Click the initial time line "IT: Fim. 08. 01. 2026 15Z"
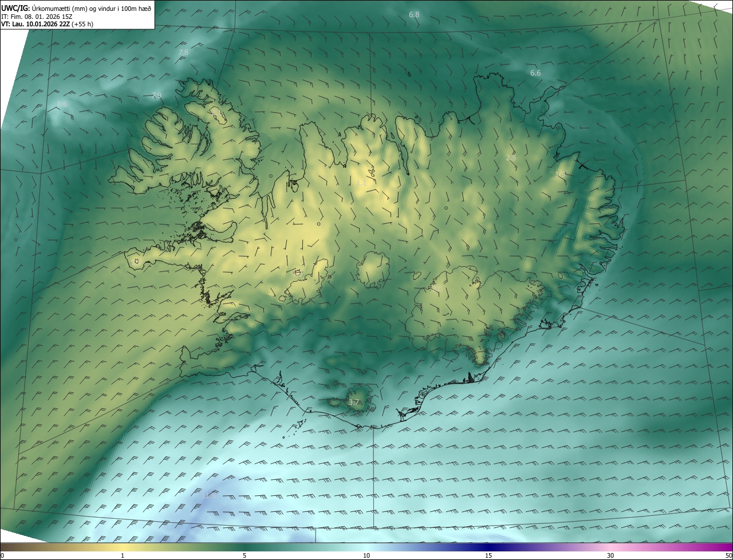This screenshot has width=733, height=560. (37, 17)
